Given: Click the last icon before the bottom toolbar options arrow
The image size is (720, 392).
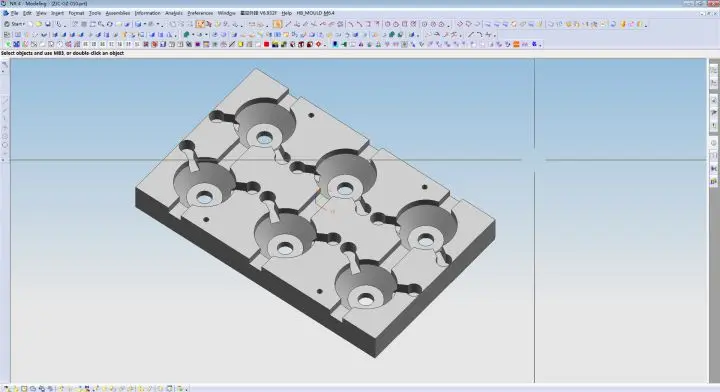Looking at the screenshot, I should pyautogui.click(x=180, y=388).
